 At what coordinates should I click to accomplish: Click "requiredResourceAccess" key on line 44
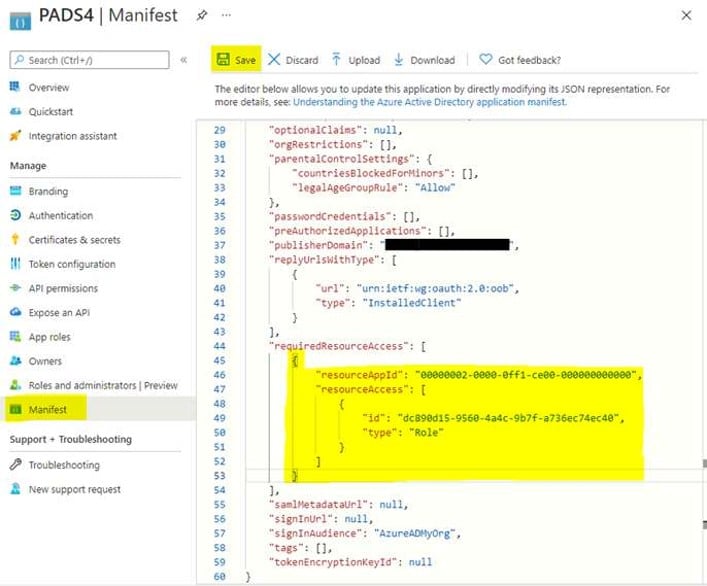tap(339, 346)
